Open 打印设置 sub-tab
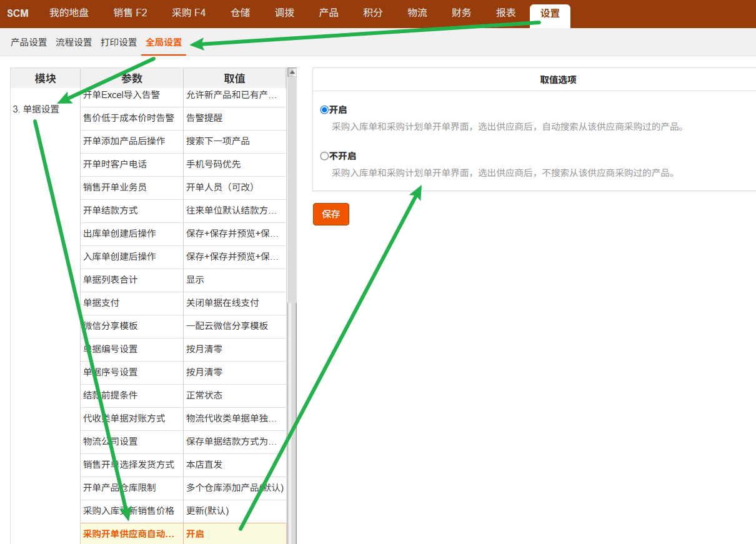 pyautogui.click(x=119, y=42)
